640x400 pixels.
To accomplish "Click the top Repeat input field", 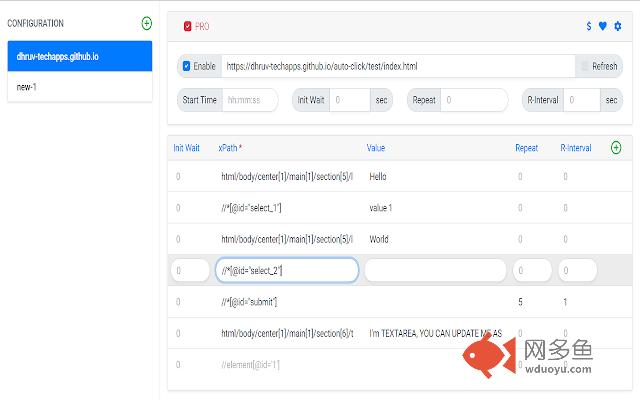I will coord(473,100).
